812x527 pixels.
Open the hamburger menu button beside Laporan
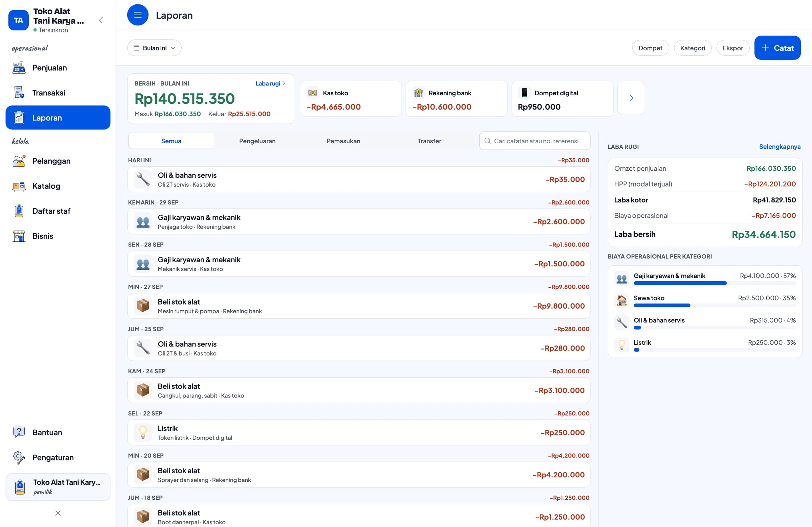pyautogui.click(x=137, y=15)
